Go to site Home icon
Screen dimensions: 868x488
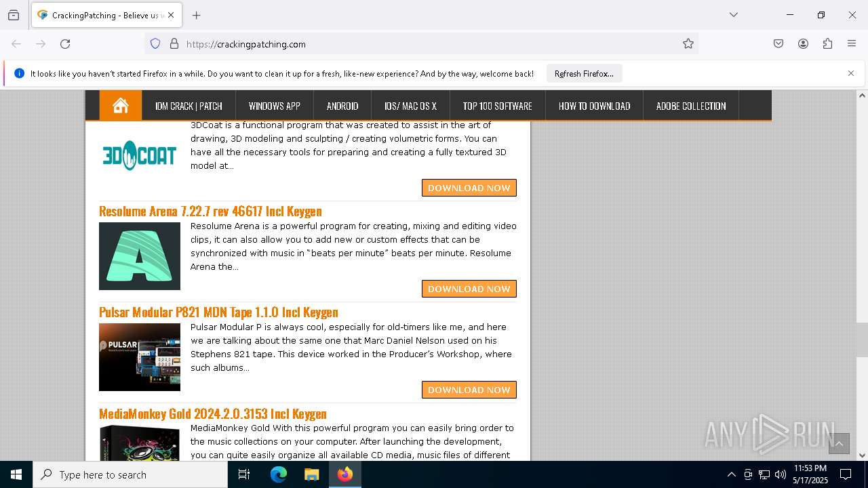coord(121,106)
